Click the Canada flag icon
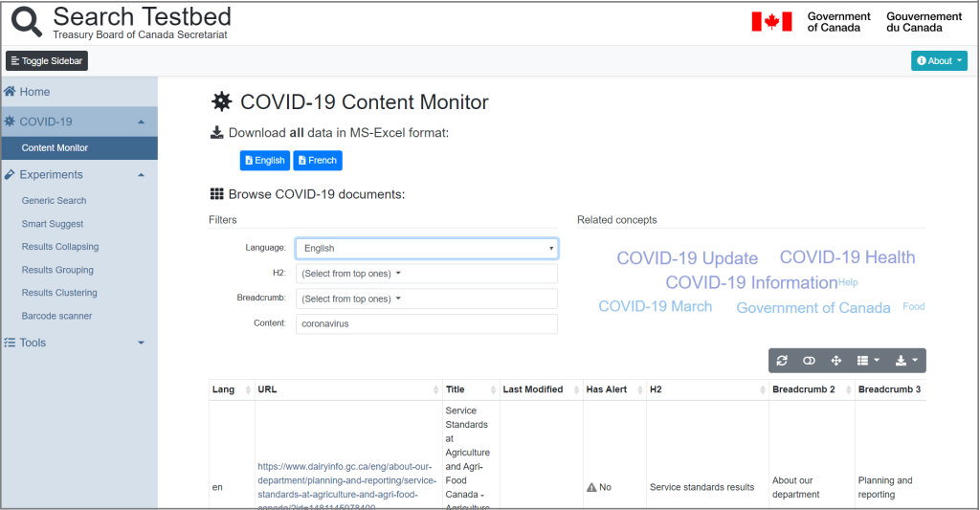Screen dimensions: 980x510 tap(772, 22)
